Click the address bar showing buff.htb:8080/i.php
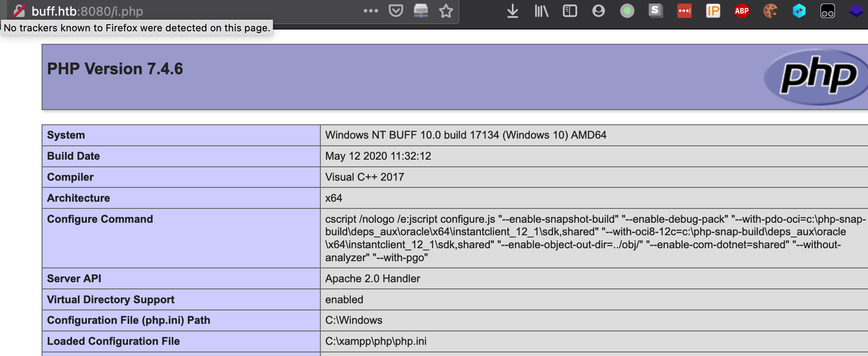The width and height of the screenshot is (868, 356). pos(87,11)
